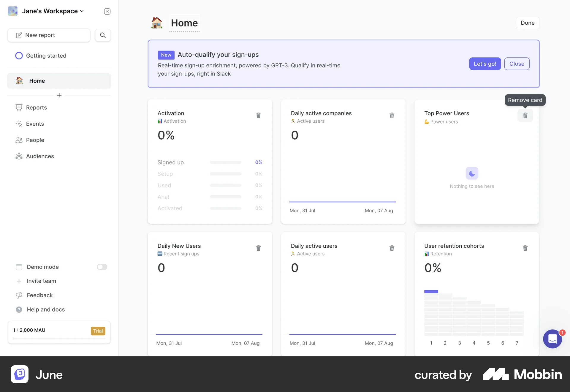Click the Getting started progress circle

(x=19, y=56)
